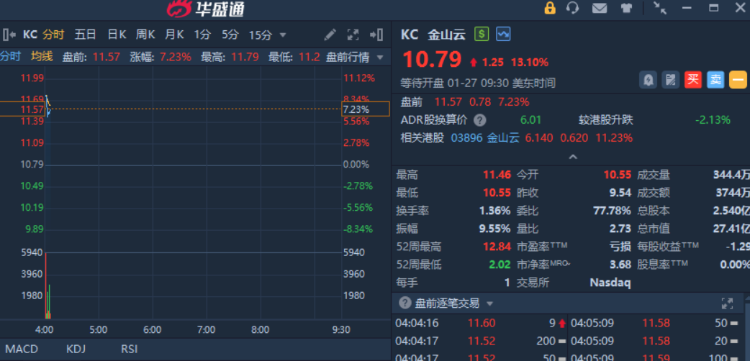The width and height of the screenshot is (750, 361).
Task: Expand chart to fullscreen
Action: [353, 34]
